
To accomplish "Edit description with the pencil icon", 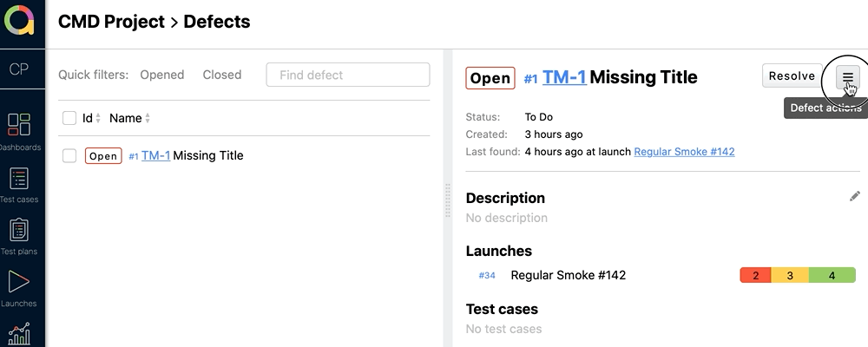I will pyautogui.click(x=855, y=196).
